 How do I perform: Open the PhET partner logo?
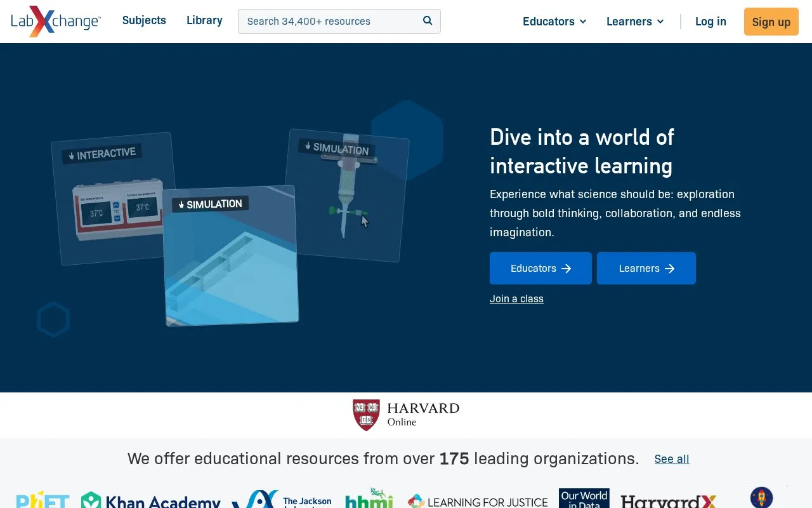tap(43, 500)
